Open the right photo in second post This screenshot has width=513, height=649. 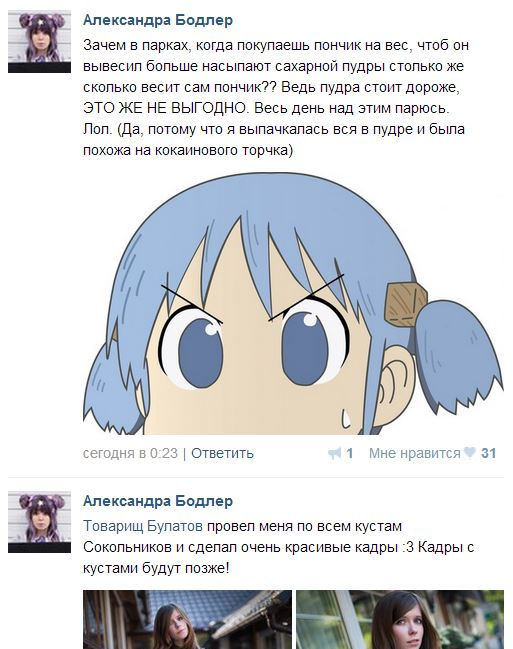(x=400, y=620)
